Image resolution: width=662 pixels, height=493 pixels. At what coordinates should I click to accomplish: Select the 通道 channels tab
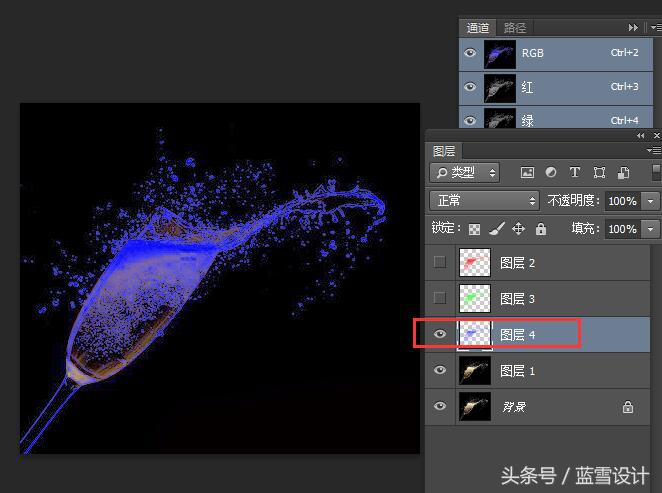tap(478, 27)
